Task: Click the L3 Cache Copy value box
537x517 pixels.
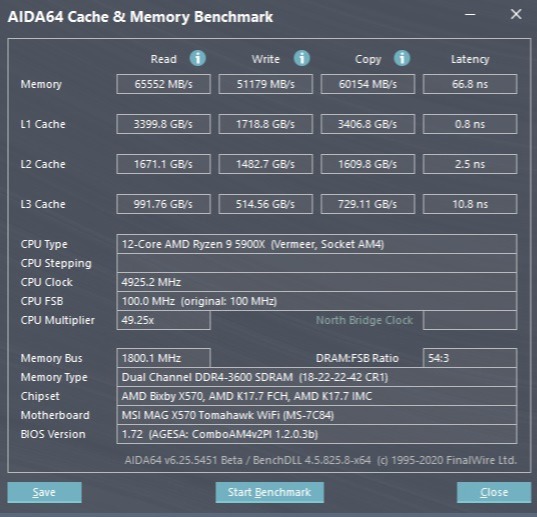Action: (368, 204)
